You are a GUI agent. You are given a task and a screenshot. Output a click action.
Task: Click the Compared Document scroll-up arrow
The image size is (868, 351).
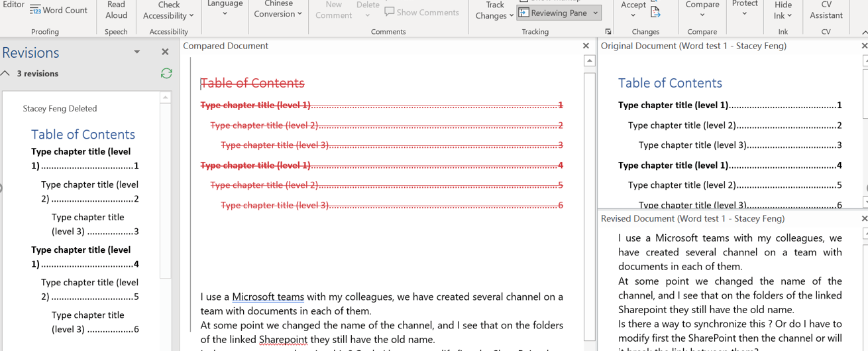pos(590,61)
